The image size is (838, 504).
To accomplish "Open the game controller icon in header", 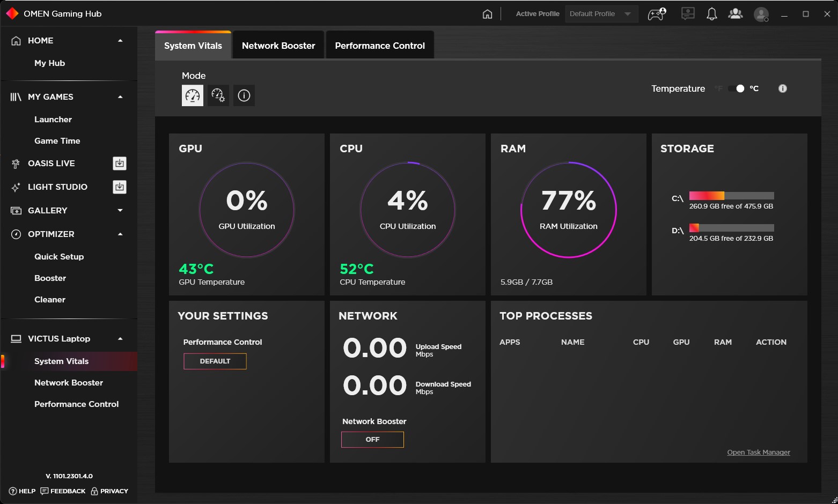I will [657, 14].
